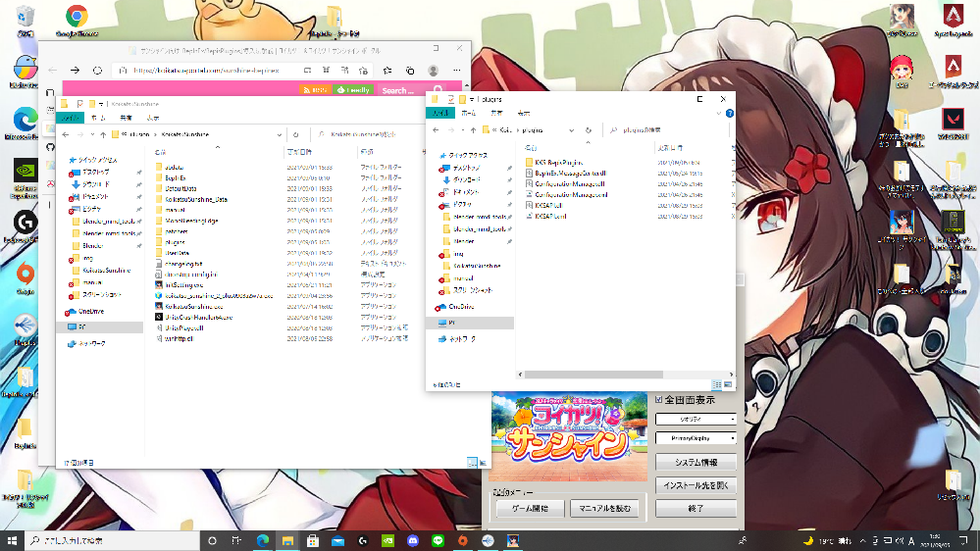Open Google Chrome desktop icon
980x551 pixels.
77,21
